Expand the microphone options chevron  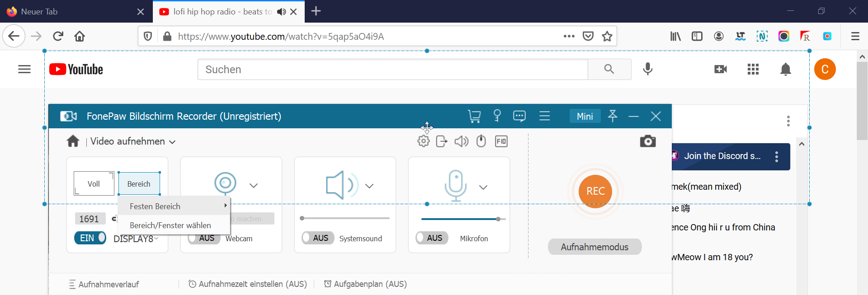[483, 187]
